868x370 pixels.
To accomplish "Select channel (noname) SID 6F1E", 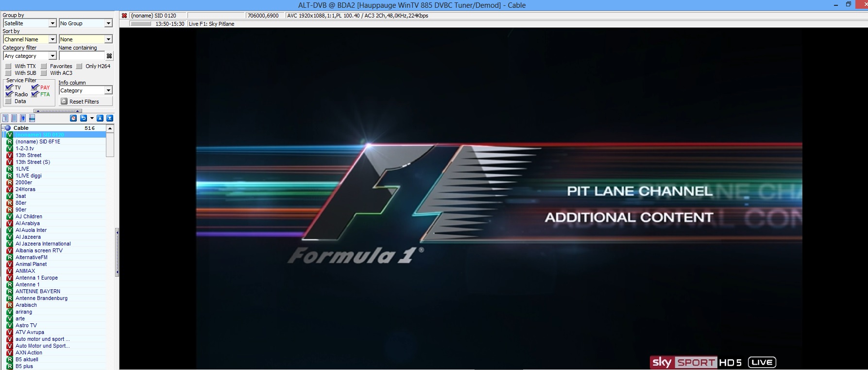I will pos(38,141).
